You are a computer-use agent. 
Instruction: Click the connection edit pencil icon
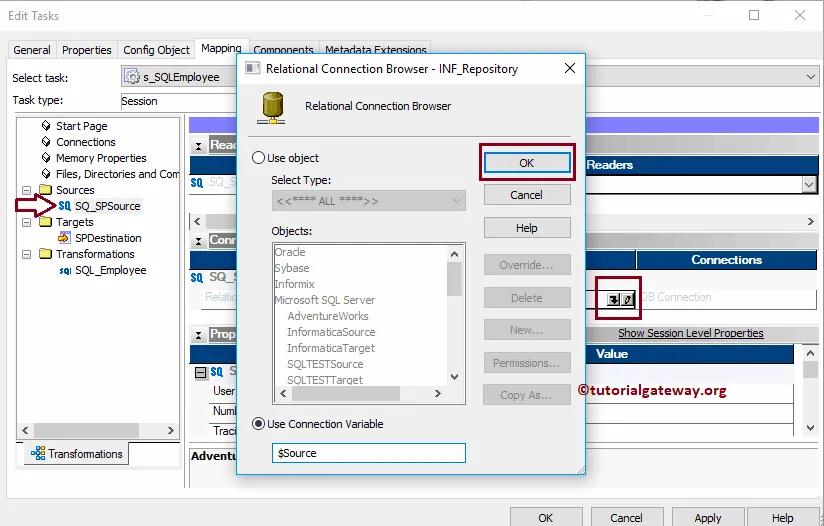click(x=627, y=298)
